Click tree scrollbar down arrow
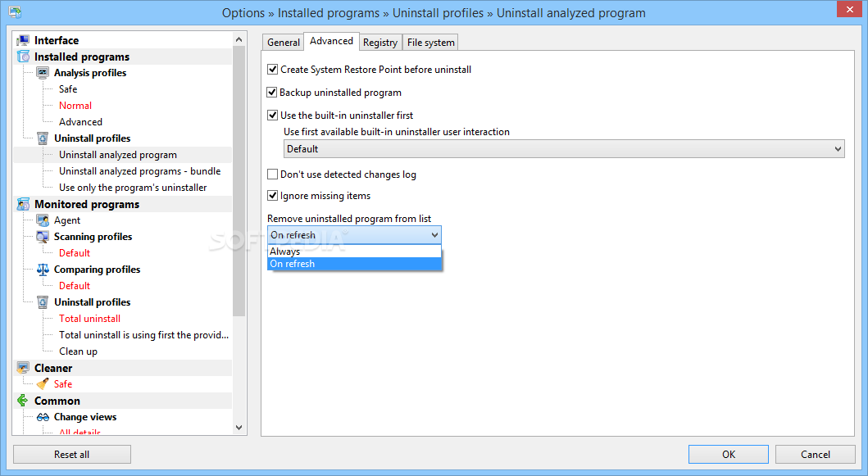Image resolution: width=868 pixels, height=476 pixels. [239, 428]
